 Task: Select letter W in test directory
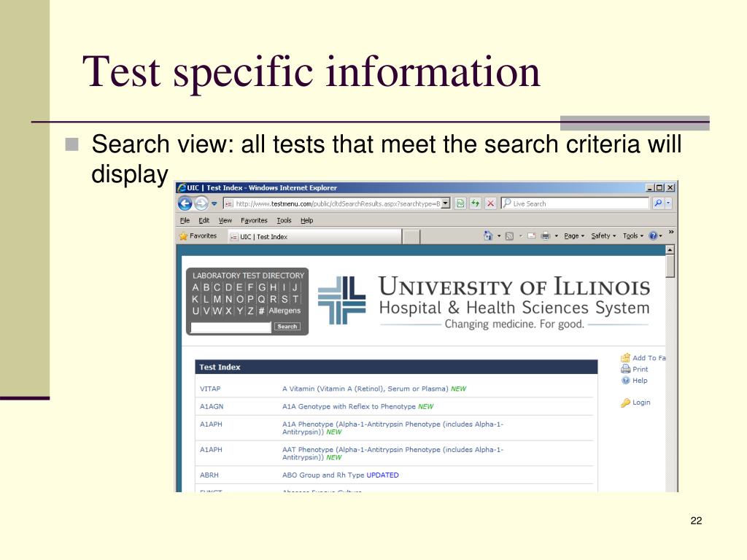pyautogui.click(x=217, y=311)
